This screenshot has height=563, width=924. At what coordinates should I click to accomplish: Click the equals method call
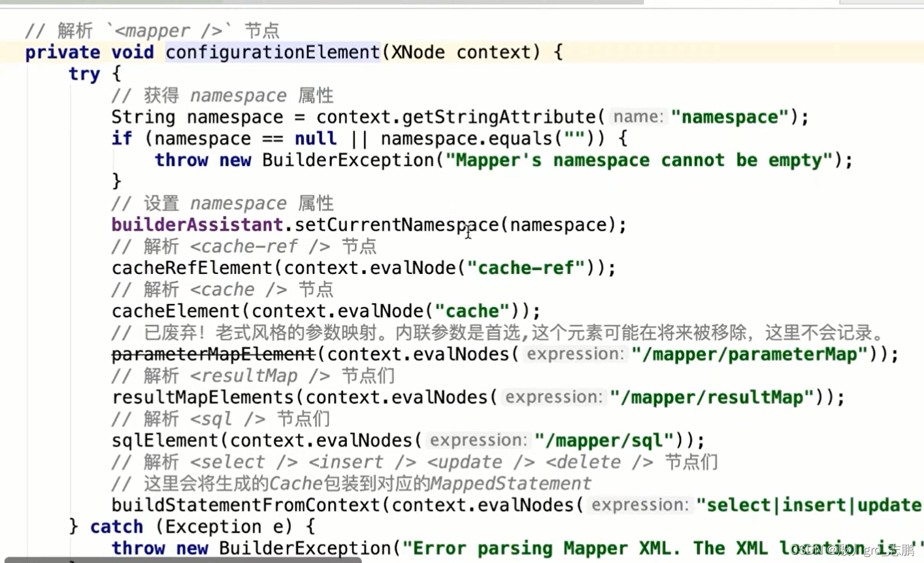tap(521, 139)
